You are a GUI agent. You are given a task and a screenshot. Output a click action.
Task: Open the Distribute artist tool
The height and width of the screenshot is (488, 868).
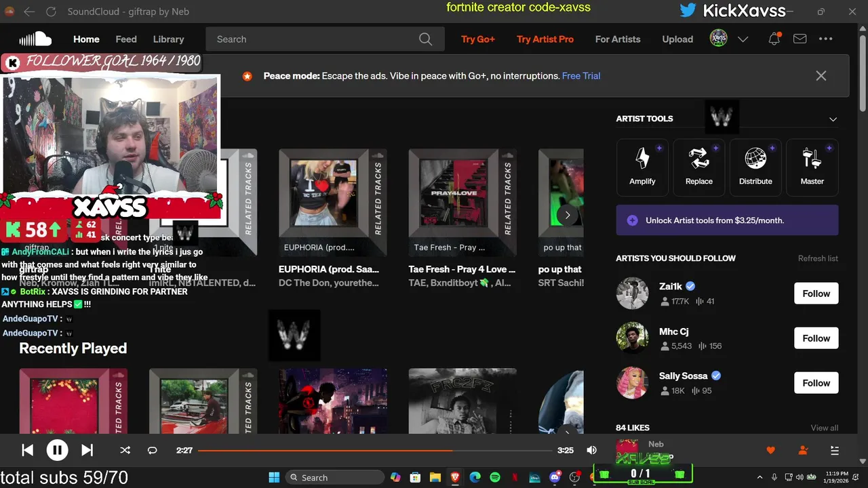(755, 167)
